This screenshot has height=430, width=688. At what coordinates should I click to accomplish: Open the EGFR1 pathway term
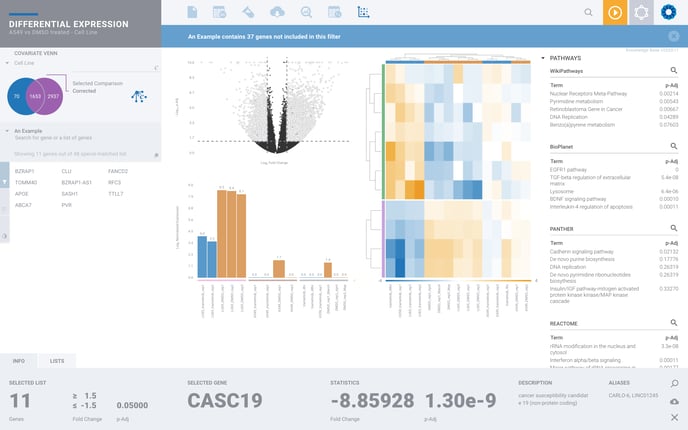pos(568,169)
